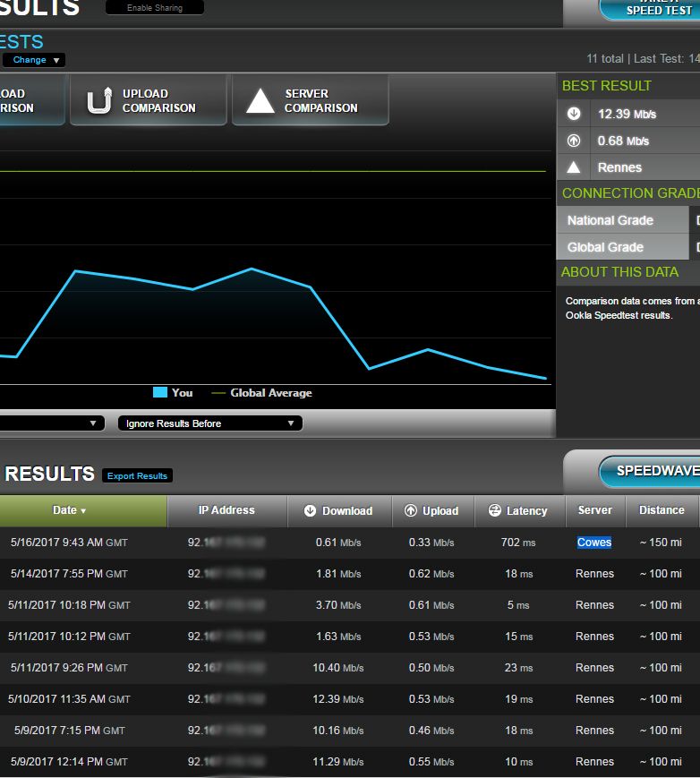Click the Take a Speed Test button

pos(650,10)
